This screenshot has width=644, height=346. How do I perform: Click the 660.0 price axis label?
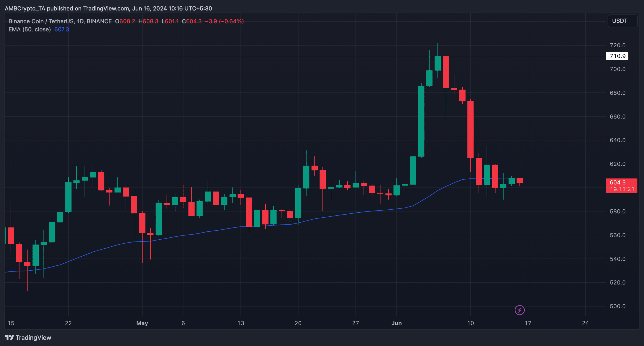[x=618, y=117]
